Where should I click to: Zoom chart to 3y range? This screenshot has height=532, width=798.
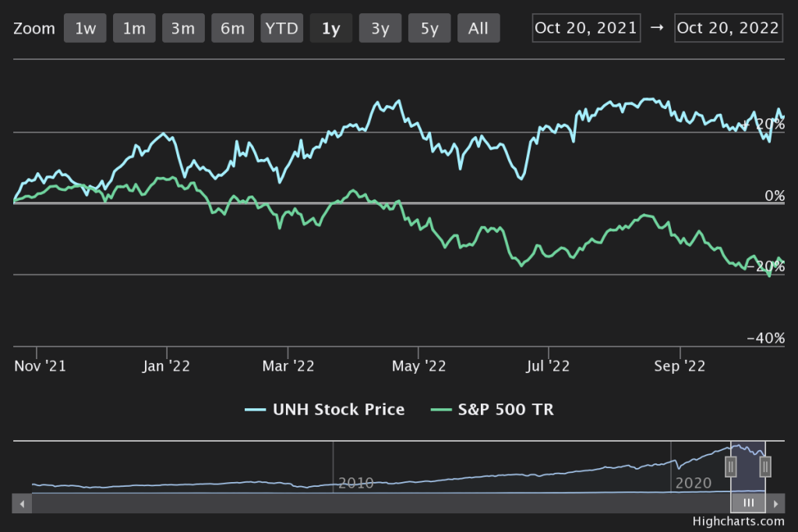[x=380, y=29]
